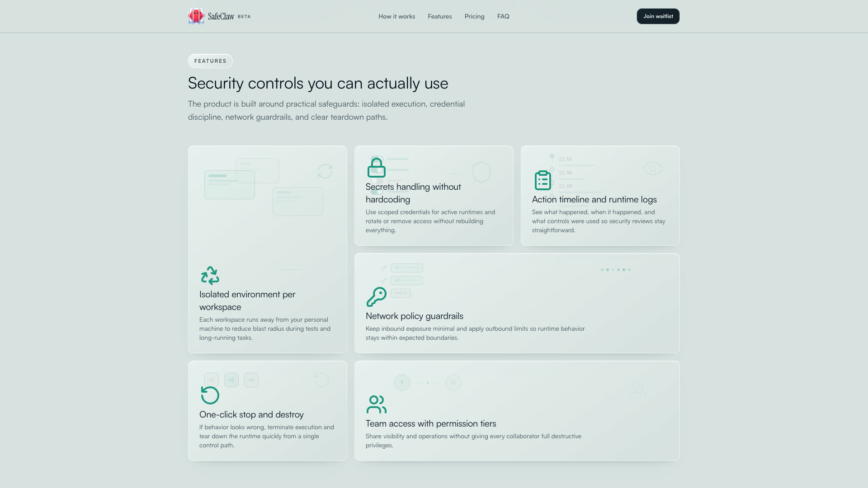Click the SafeClaw logo in the header

(219, 16)
